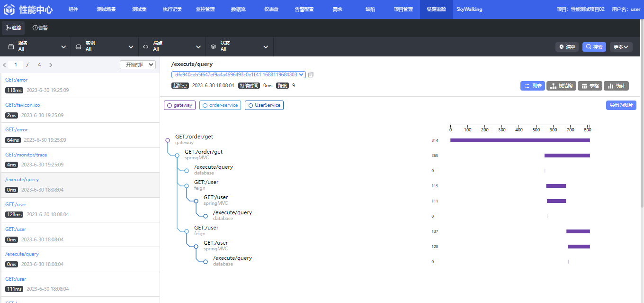Toggle order-service legend tag
The height and width of the screenshot is (303, 644).
point(220,105)
